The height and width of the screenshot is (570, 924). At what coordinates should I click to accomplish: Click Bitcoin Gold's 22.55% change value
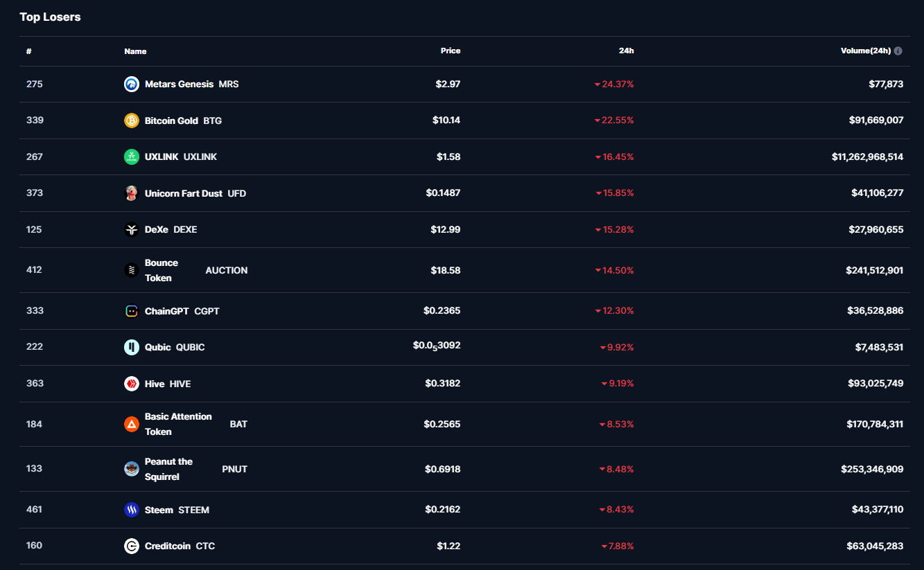tap(618, 121)
